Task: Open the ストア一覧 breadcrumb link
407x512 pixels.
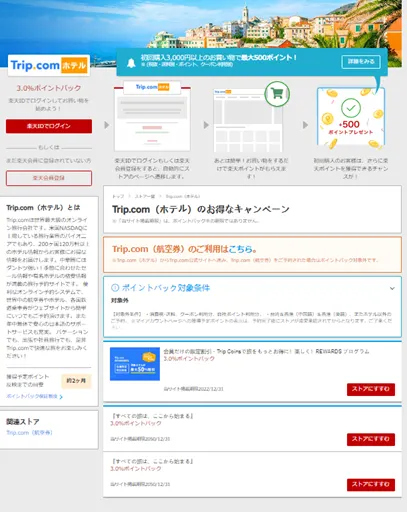Action: click(x=145, y=196)
